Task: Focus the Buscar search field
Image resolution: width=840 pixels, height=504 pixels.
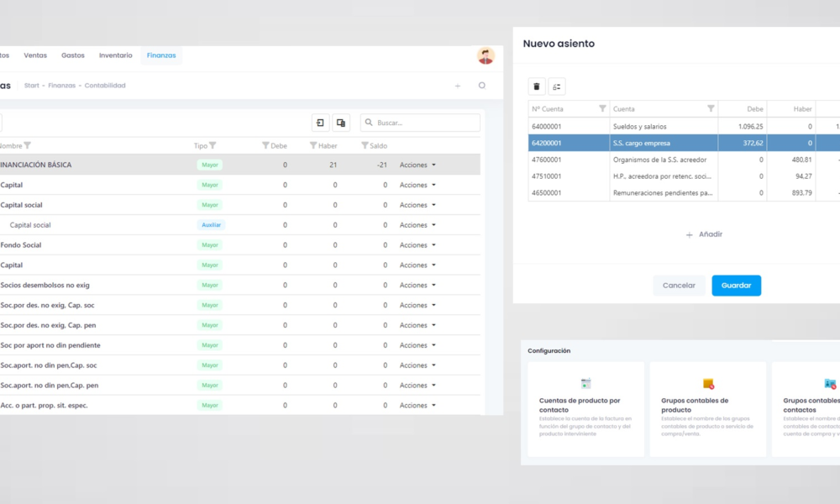Action: tap(420, 123)
